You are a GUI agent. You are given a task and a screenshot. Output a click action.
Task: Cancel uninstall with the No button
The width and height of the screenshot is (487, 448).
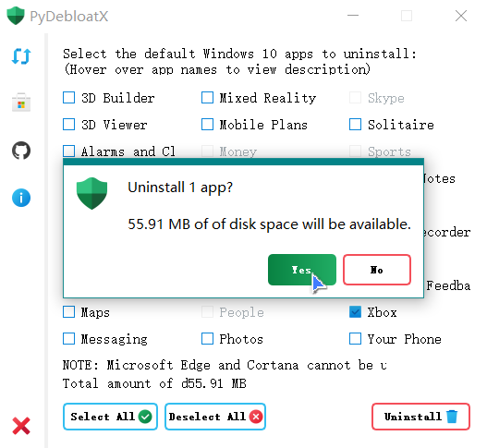(x=377, y=270)
